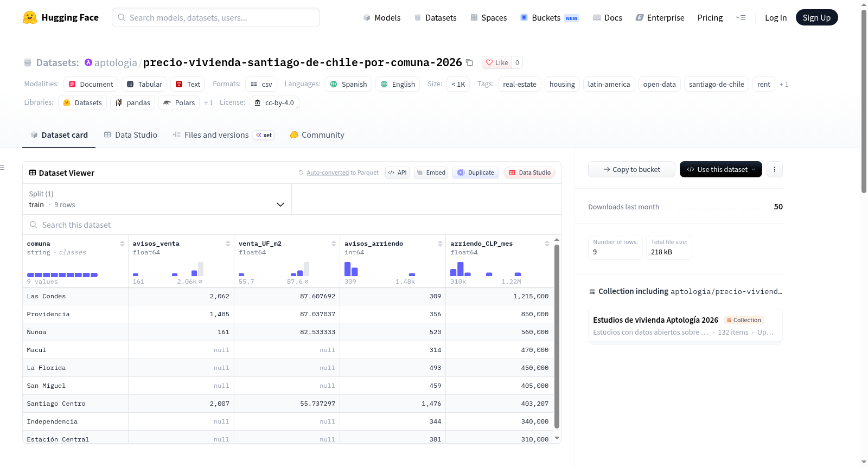Open the more options three-dot menu
Image resolution: width=868 pixels, height=467 pixels.
[x=775, y=169]
